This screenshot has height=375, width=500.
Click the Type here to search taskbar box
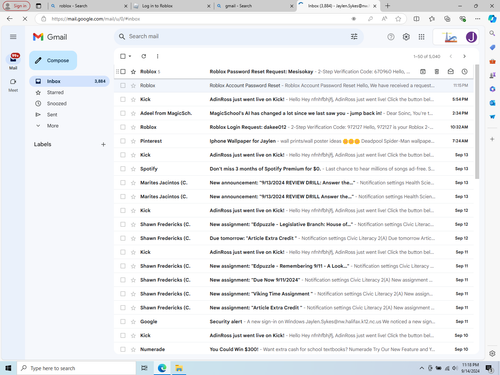[x=76, y=368]
